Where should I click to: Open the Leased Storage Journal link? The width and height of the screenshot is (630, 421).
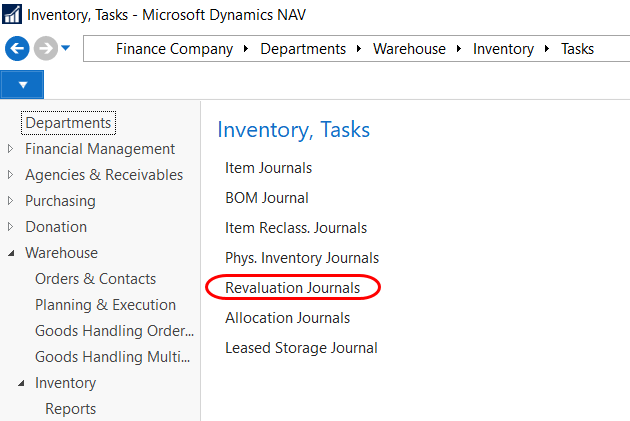301,348
